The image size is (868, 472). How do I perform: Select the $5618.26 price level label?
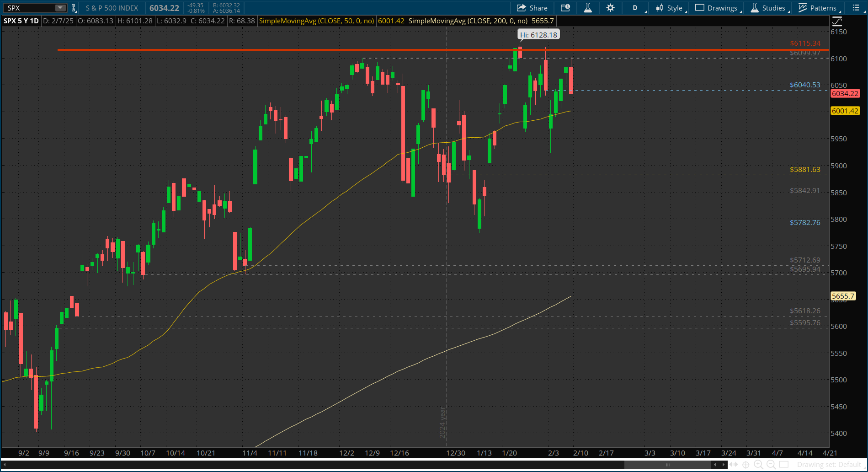[x=805, y=311]
